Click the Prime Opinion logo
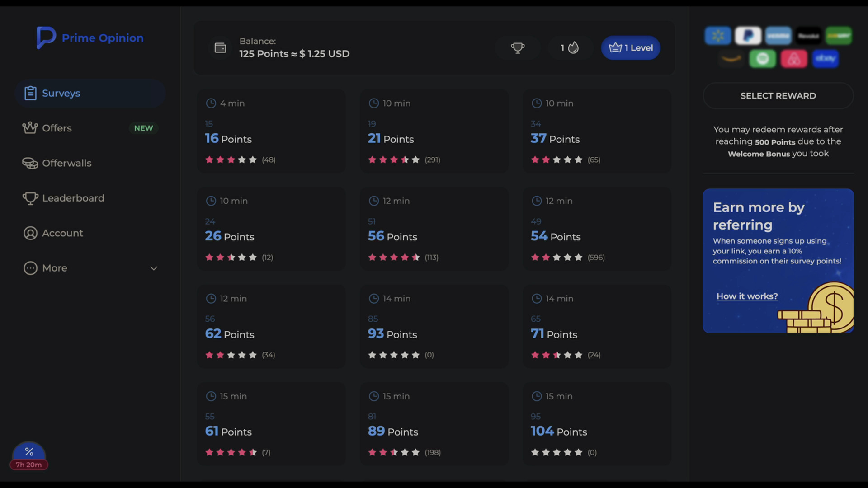This screenshot has height=488, width=868. (x=90, y=38)
